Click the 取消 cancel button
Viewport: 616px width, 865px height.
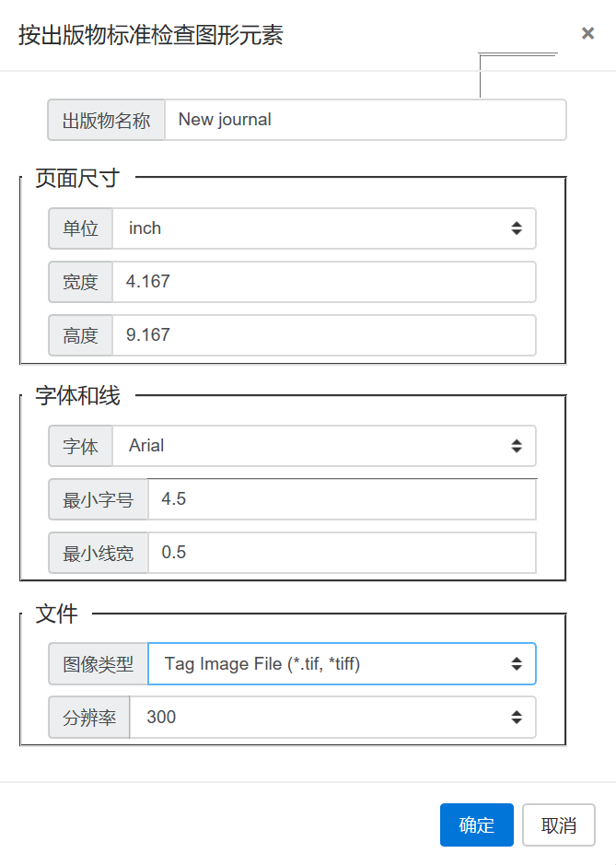pyautogui.click(x=558, y=824)
